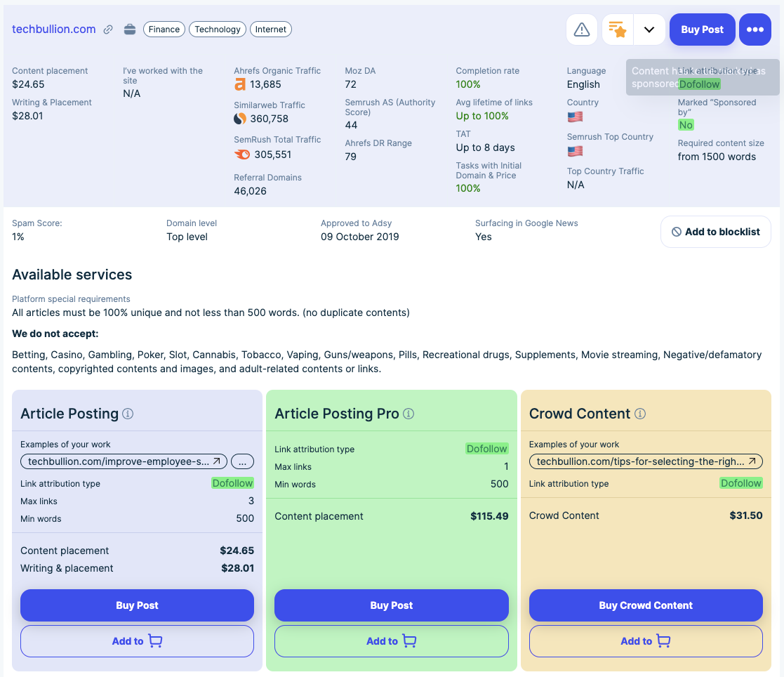Click info icon next to Article Posting Pro
The image size is (784, 677).
[x=408, y=414]
